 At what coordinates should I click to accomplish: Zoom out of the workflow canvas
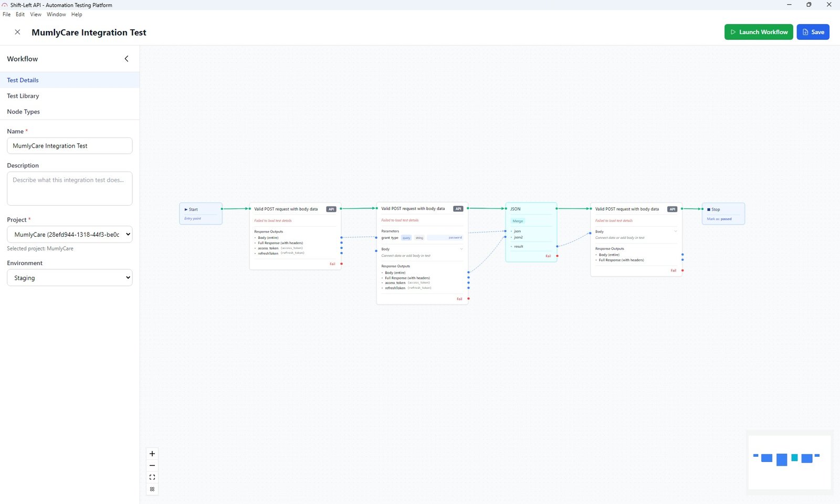pos(152,466)
